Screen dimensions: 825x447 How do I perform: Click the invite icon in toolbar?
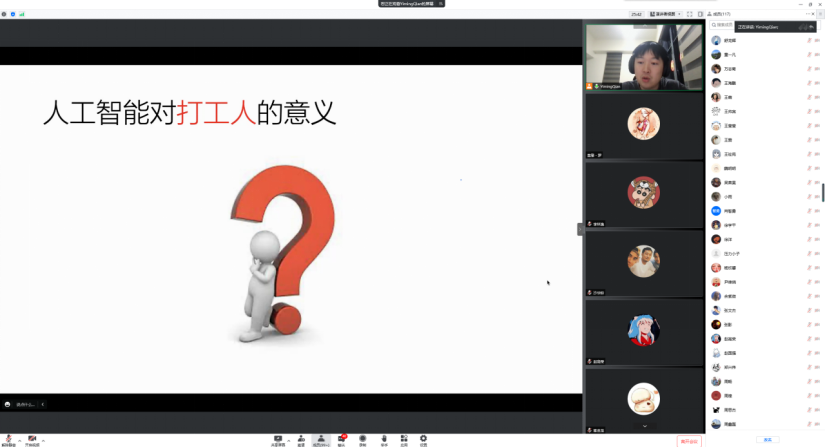point(301,438)
